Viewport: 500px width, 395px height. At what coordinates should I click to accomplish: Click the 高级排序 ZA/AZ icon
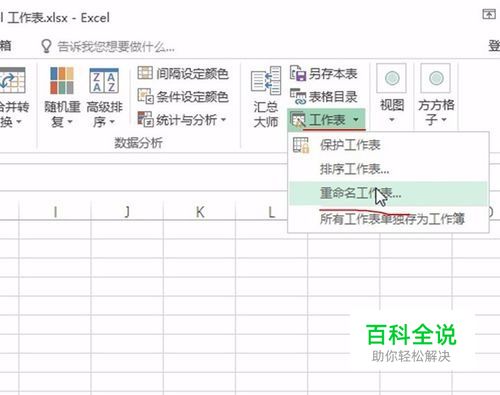point(104,81)
